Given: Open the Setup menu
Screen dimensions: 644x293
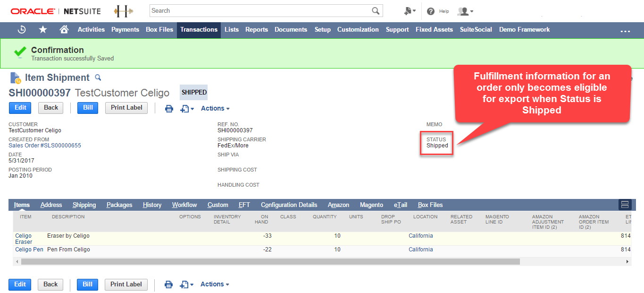Looking at the screenshot, I should (323, 29).
